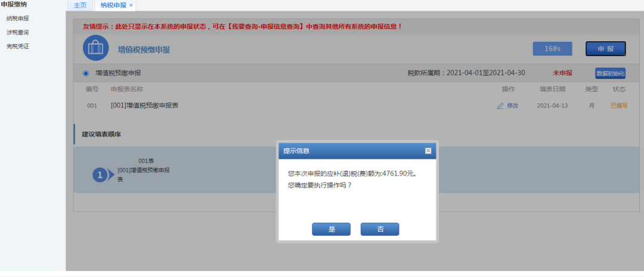Close the 提示信息 dialog with the X icon
The width and height of the screenshot is (644, 277).
428,151
